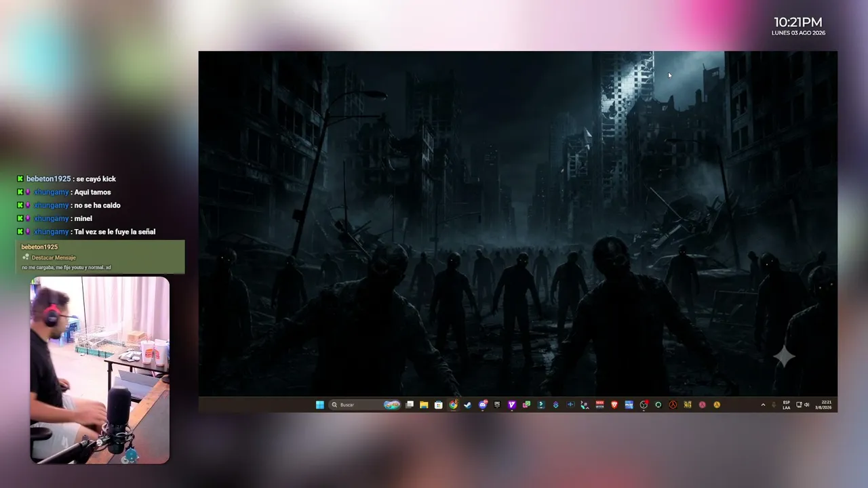The height and width of the screenshot is (488, 868).
Task: Switch to OBS Studio on the taskbar
Action: (644, 405)
